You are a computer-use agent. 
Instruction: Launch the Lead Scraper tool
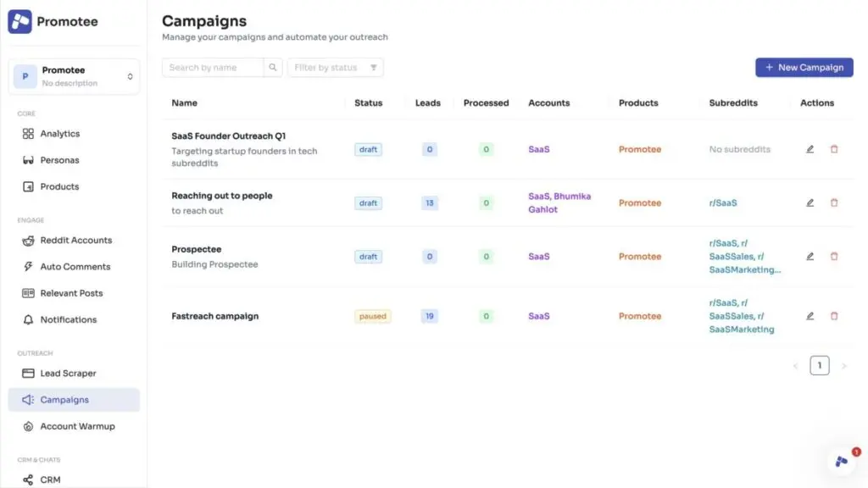tap(70, 373)
